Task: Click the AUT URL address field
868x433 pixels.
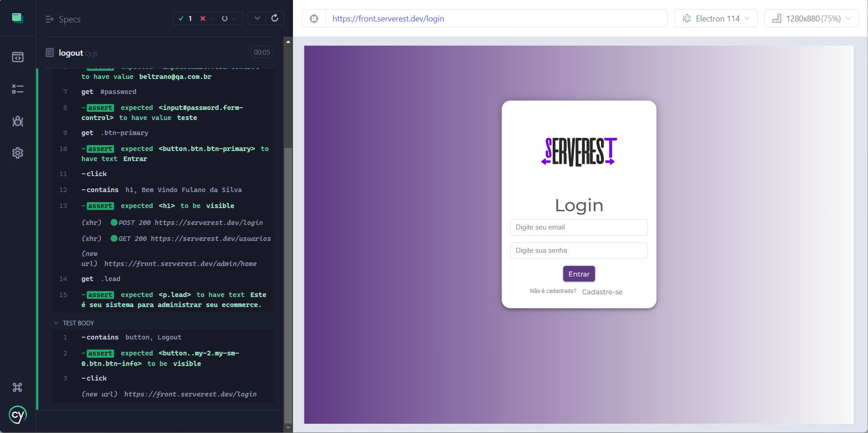Action: pyautogui.click(x=496, y=19)
